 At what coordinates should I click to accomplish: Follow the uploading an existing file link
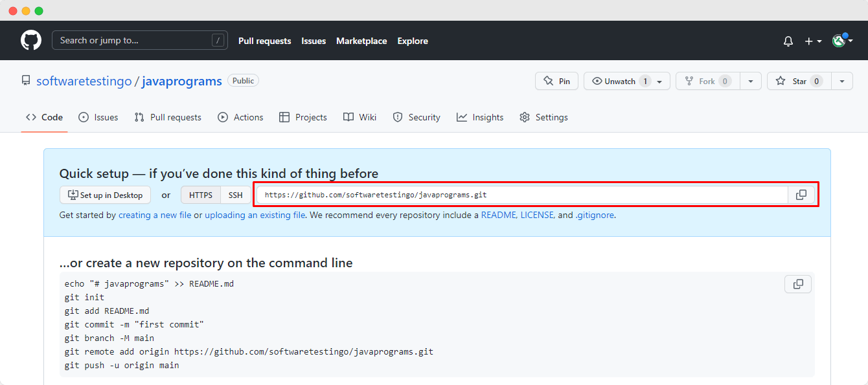(x=255, y=215)
